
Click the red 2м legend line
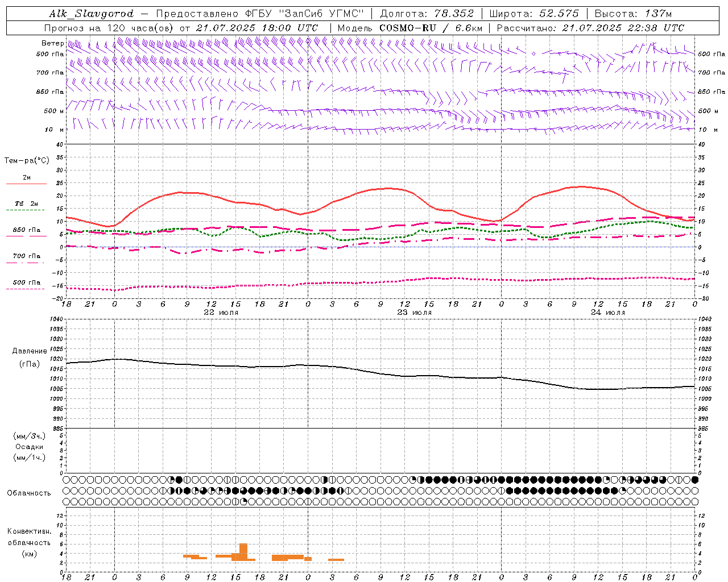coord(26,184)
